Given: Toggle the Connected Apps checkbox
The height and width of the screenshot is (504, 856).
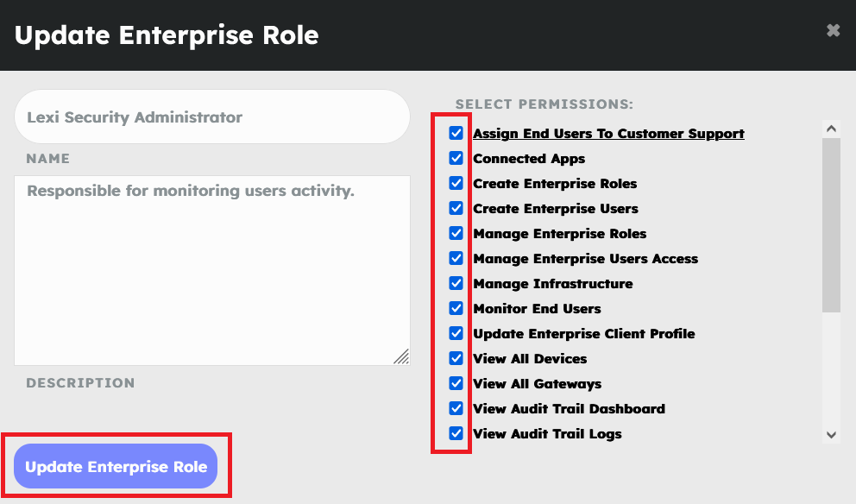Looking at the screenshot, I should 456,159.
